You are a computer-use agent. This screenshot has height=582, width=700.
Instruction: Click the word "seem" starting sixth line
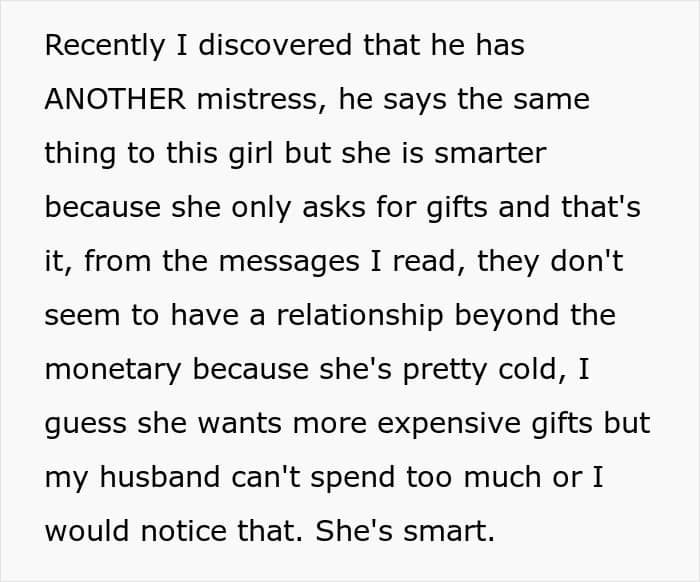[x=82, y=316]
